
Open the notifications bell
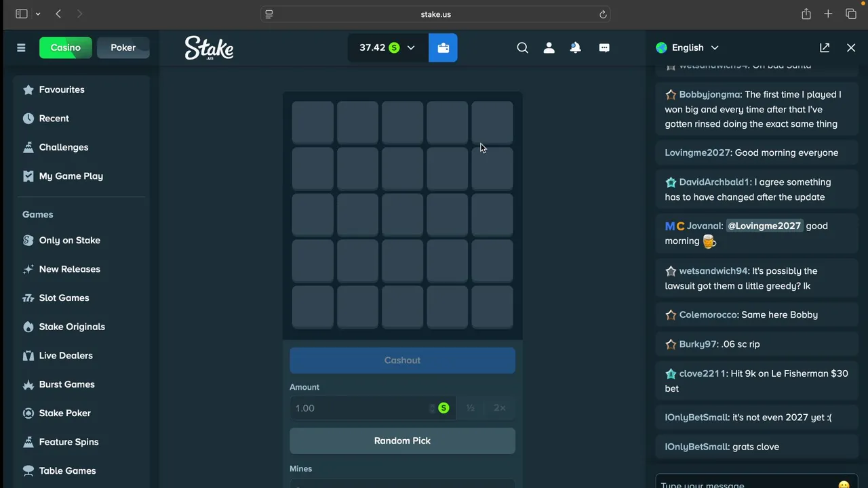[x=575, y=47]
